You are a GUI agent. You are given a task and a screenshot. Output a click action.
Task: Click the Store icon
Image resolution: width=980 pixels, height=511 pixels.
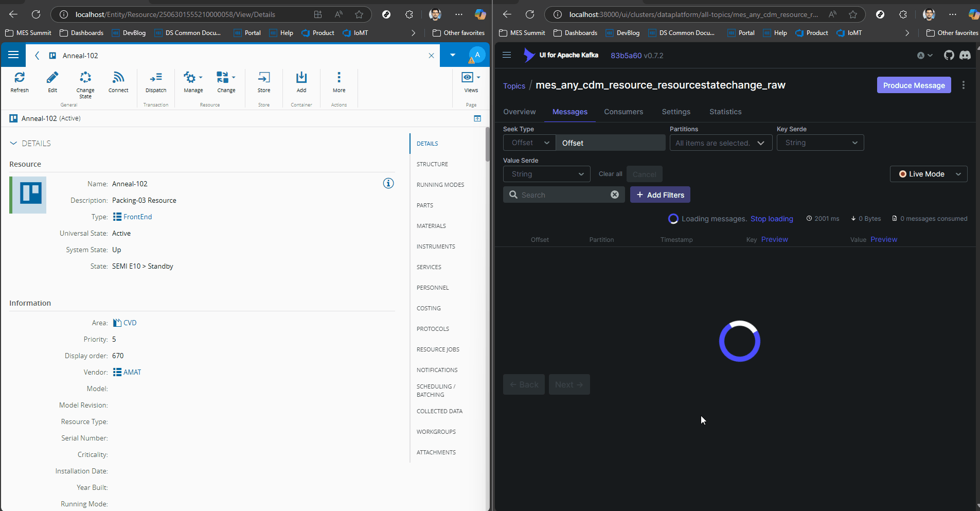click(264, 78)
